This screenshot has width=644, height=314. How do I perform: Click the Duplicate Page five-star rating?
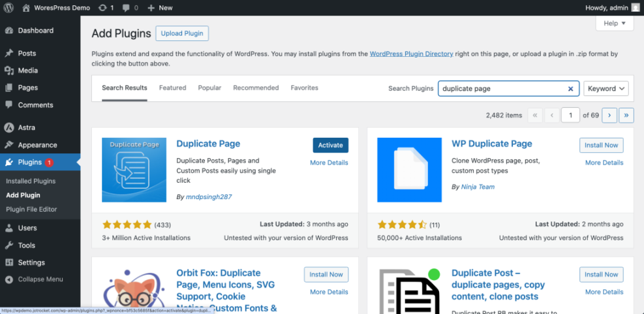pyautogui.click(x=127, y=225)
